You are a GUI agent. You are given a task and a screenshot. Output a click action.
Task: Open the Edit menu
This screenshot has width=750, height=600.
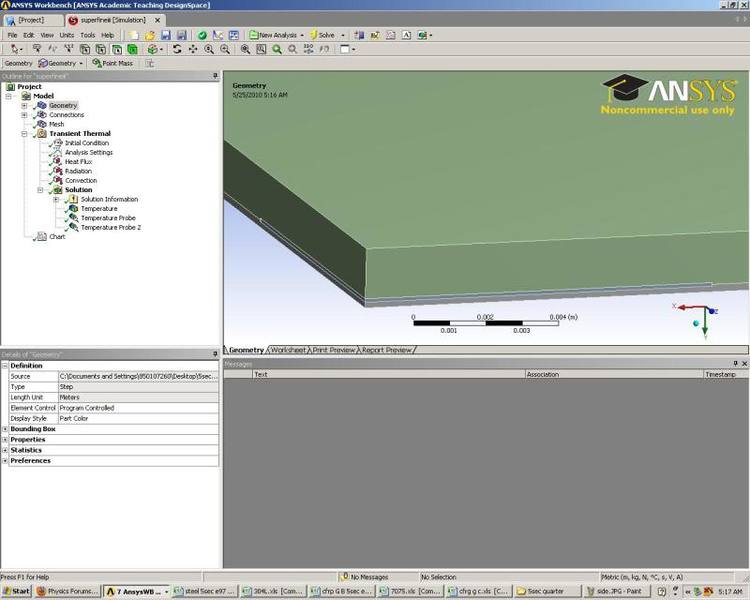point(29,35)
